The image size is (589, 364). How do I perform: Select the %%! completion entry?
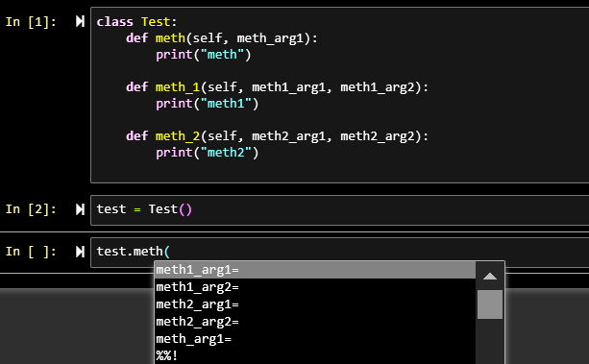tap(315, 355)
